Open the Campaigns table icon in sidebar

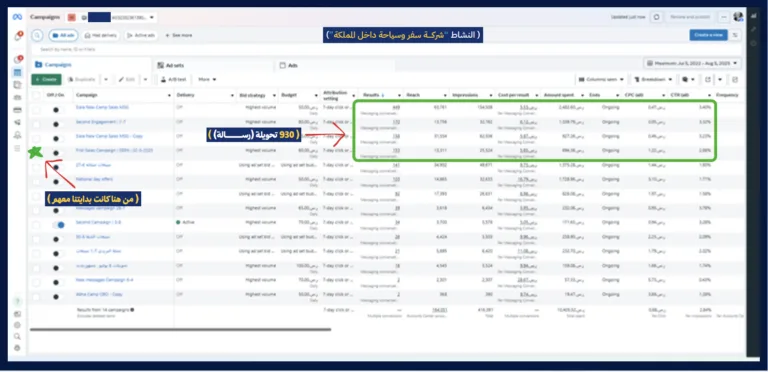point(18,72)
